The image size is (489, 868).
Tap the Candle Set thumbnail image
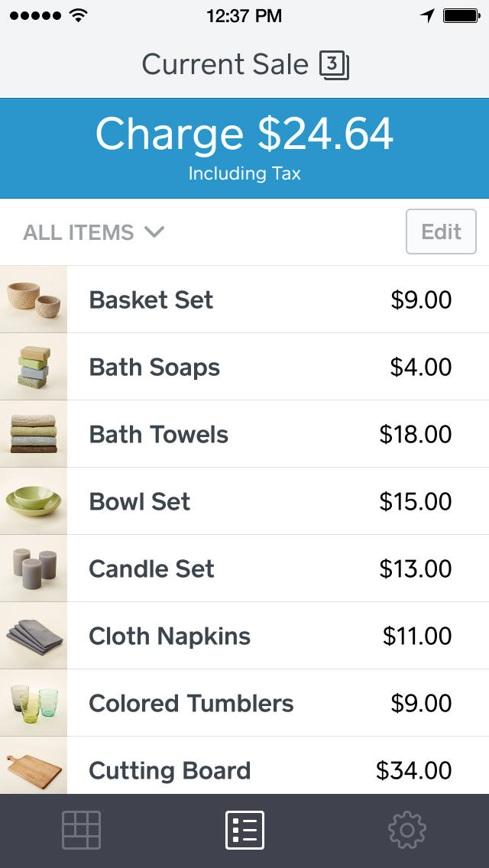click(x=34, y=568)
